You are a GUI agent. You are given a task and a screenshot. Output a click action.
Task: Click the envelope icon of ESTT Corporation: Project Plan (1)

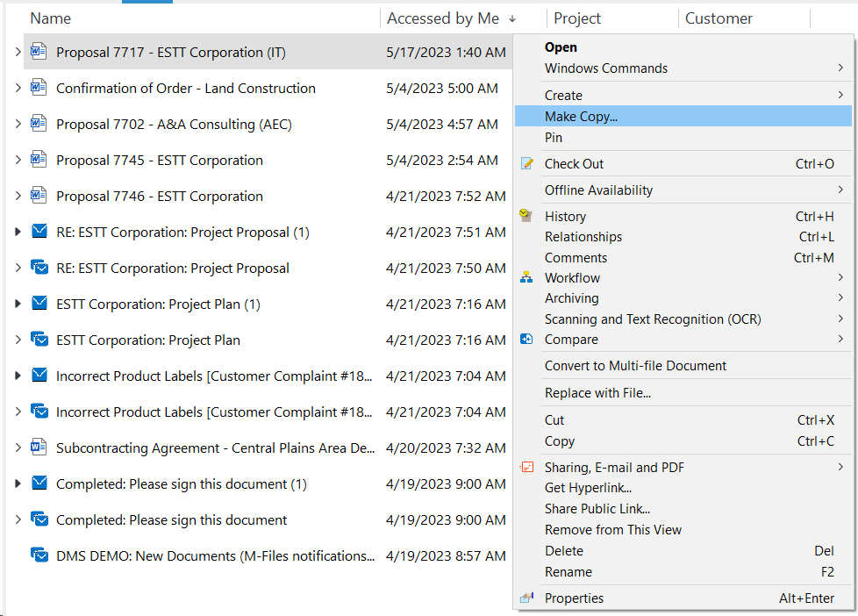tap(39, 303)
